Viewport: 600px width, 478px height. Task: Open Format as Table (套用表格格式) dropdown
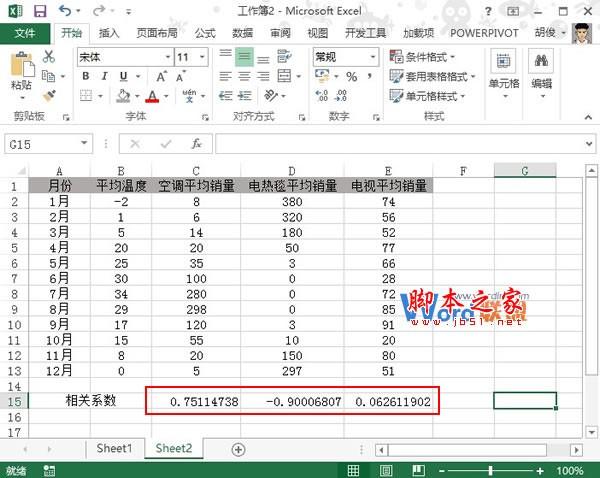pyautogui.click(x=432, y=76)
